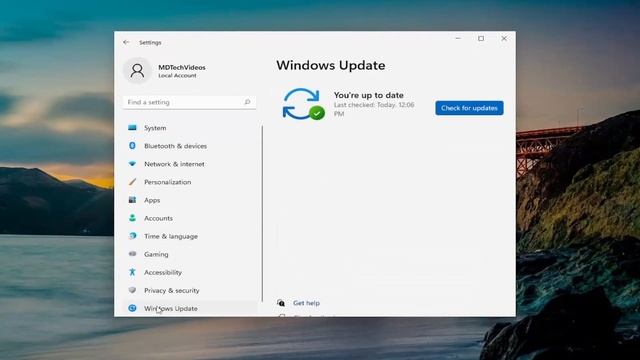Viewport: 640px width, 360px height.
Task: Click the Bluetooth icon in sidebar
Action: click(x=132, y=146)
